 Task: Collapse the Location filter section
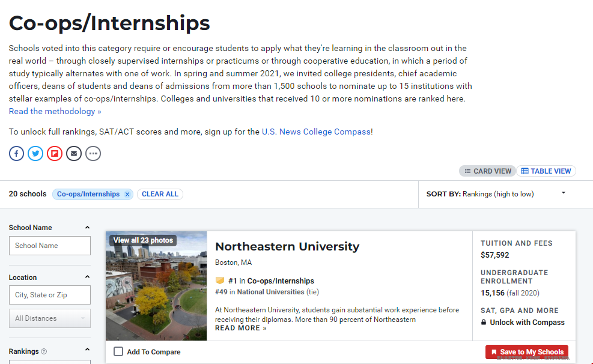tap(87, 278)
